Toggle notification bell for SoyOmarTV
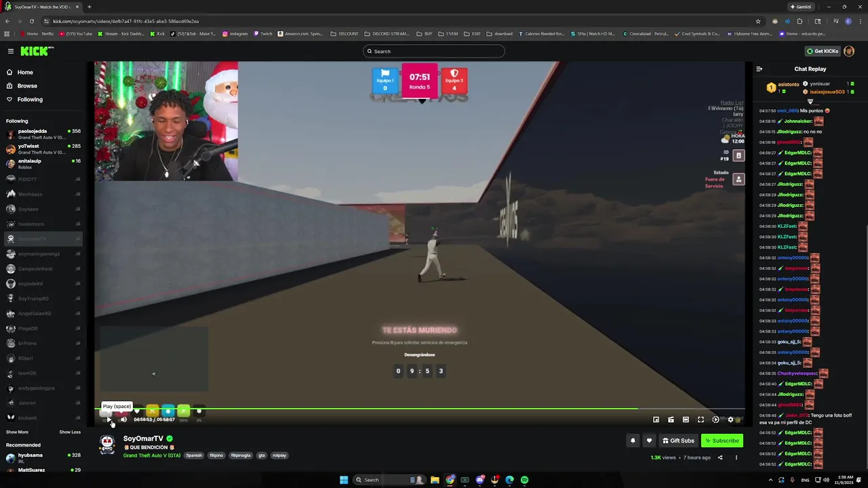 click(633, 441)
